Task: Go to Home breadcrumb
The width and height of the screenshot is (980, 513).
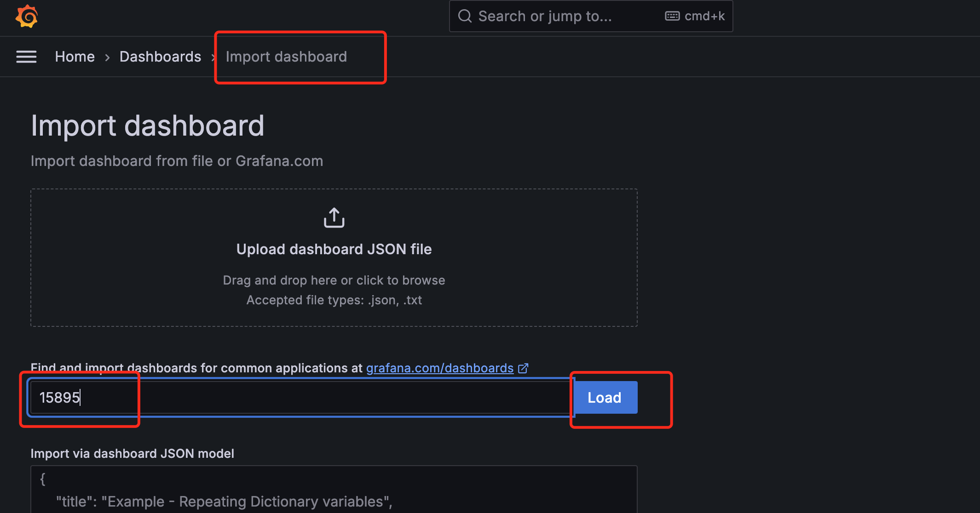Action: point(75,57)
